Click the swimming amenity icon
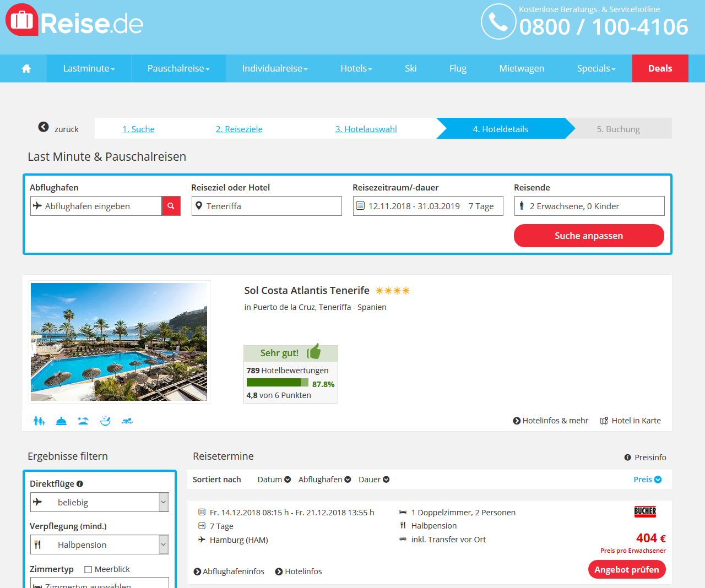Image resolution: width=705 pixels, height=588 pixels. [x=127, y=421]
